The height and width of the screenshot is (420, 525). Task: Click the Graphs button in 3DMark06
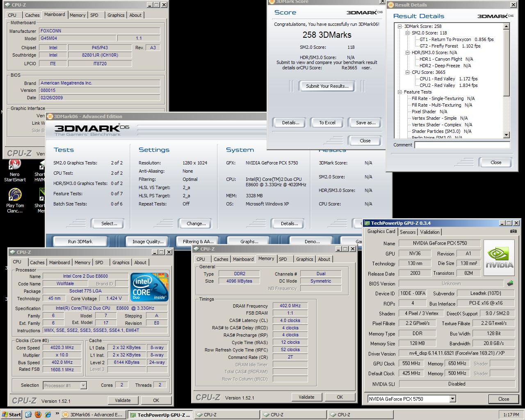click(249, 242)
